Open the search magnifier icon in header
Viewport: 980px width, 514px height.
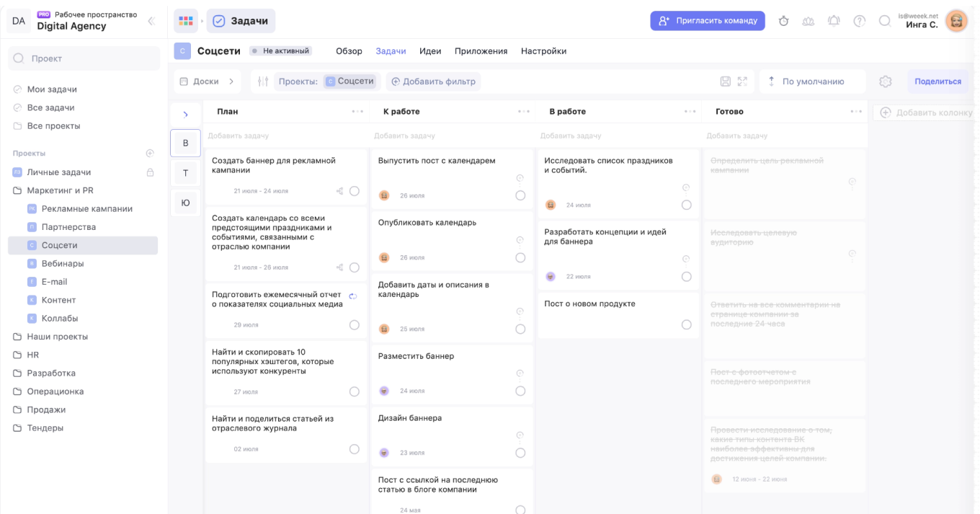pyautogui.click(x=884, y=21)
